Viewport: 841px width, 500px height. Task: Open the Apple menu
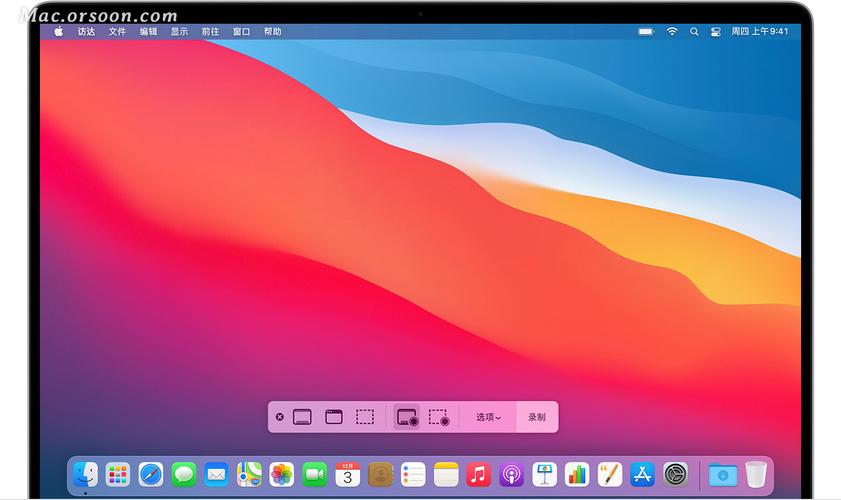point(58,32)
